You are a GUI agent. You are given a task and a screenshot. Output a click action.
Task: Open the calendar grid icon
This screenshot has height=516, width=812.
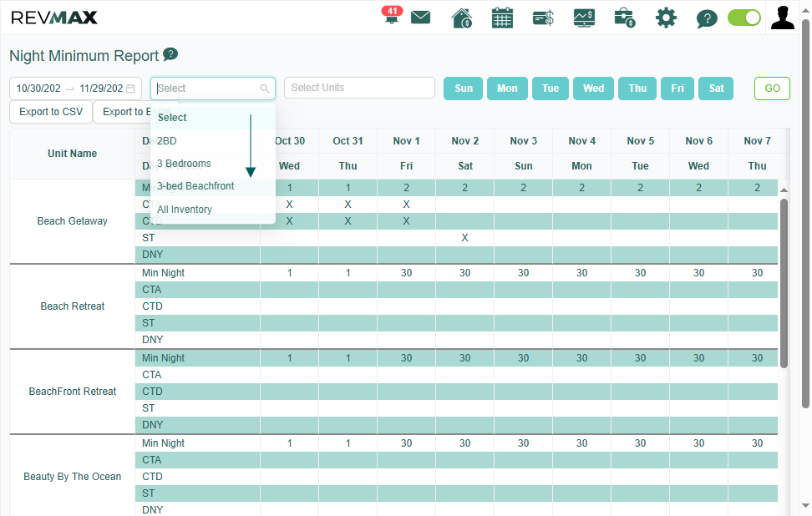point(502,18)
